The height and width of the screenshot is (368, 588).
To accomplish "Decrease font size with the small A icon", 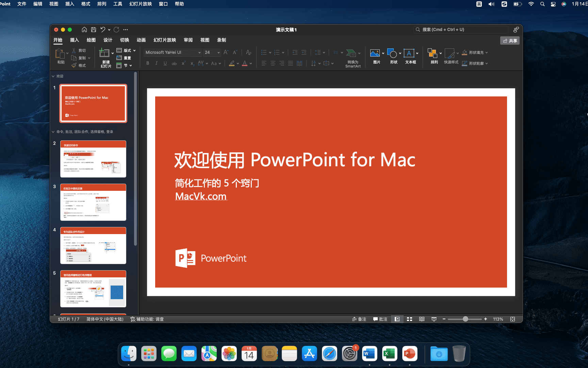I will coord(235,52).
